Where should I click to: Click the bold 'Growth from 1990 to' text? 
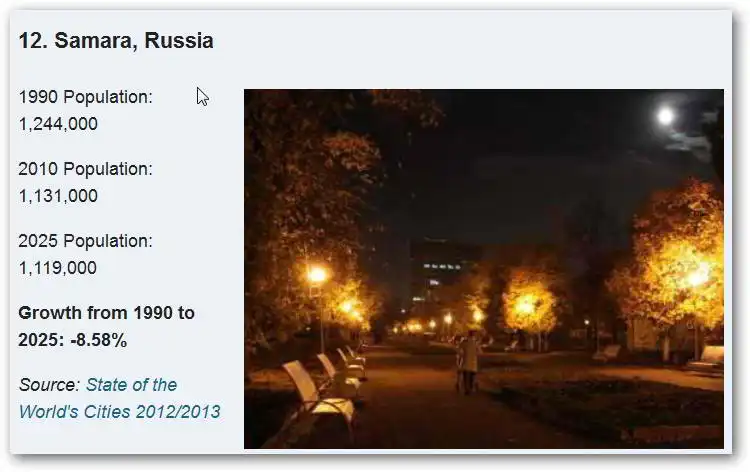[106, 313]
